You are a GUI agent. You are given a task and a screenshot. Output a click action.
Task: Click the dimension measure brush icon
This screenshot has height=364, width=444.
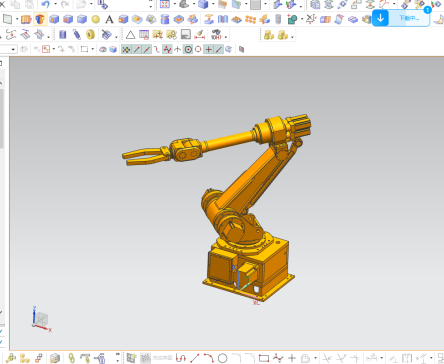coord(199,34)
